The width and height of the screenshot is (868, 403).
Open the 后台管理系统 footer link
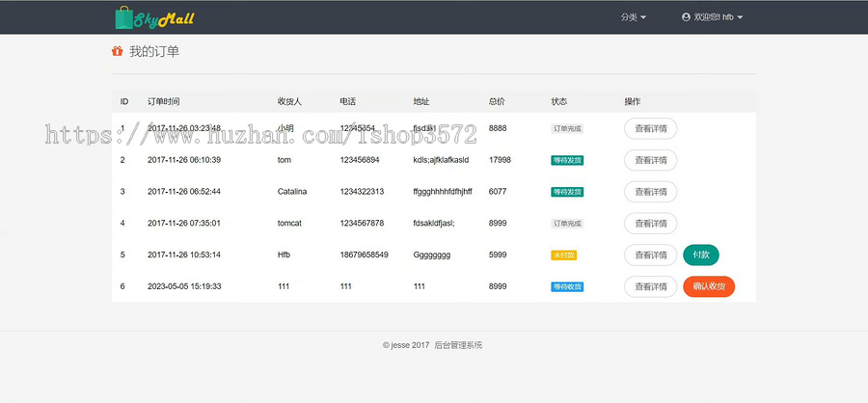pos(458,345)
